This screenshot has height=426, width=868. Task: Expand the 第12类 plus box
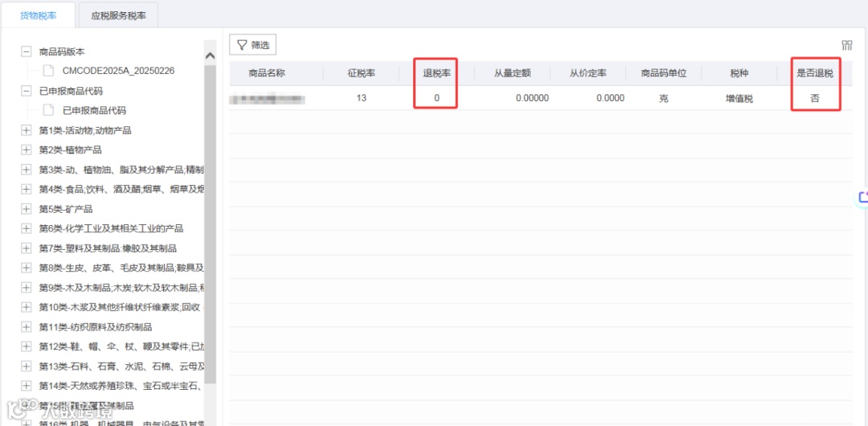[26, 346]
